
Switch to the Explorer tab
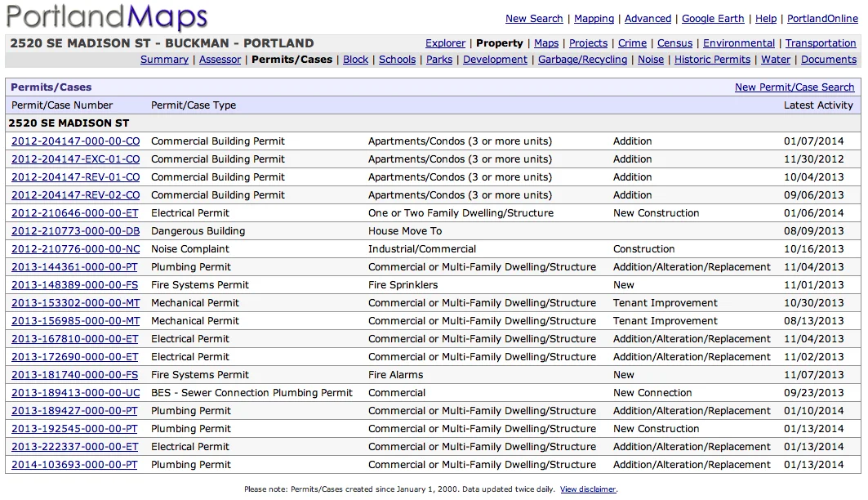point(445,42)
